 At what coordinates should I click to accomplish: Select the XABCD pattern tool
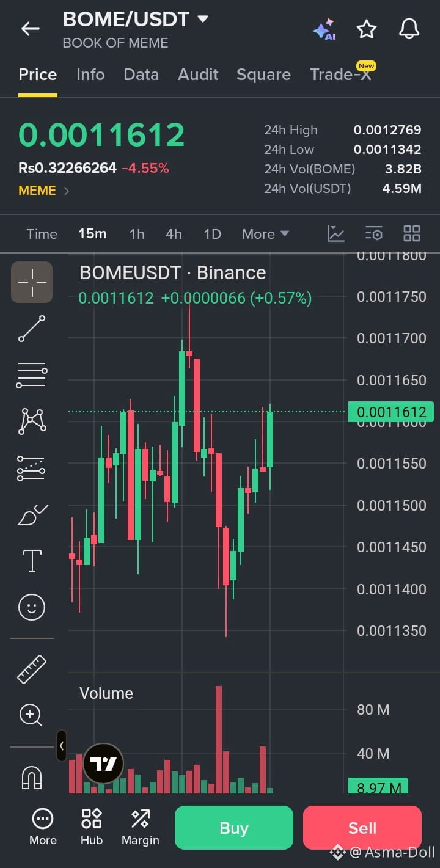tap(32, 421)
